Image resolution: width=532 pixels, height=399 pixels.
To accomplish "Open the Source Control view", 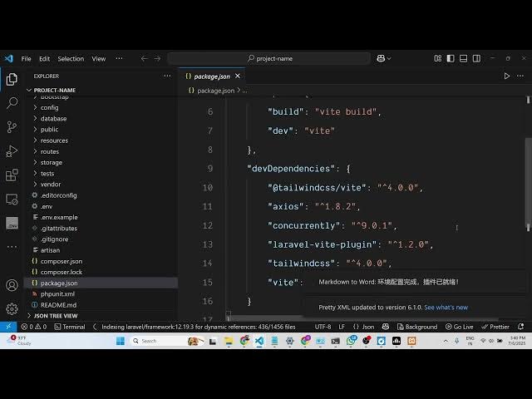I will 12,127.
